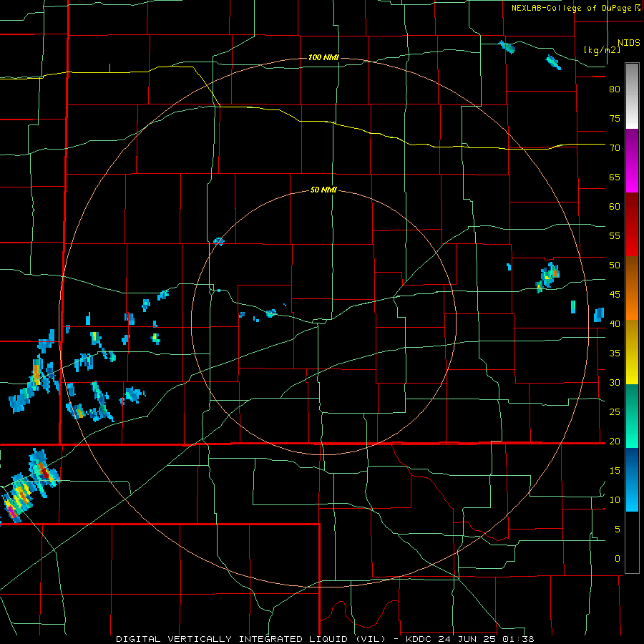Click the scale value 30
The height and width of the screenshot is (644, 644).
tap(615, 382)
